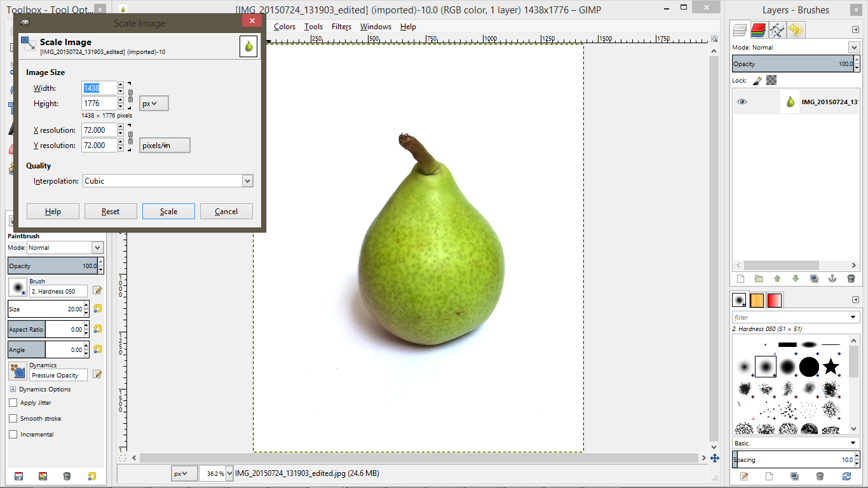Screen dimensions: 868x488
Task: Reset the Scale Image dialog values
Action: 111,211
